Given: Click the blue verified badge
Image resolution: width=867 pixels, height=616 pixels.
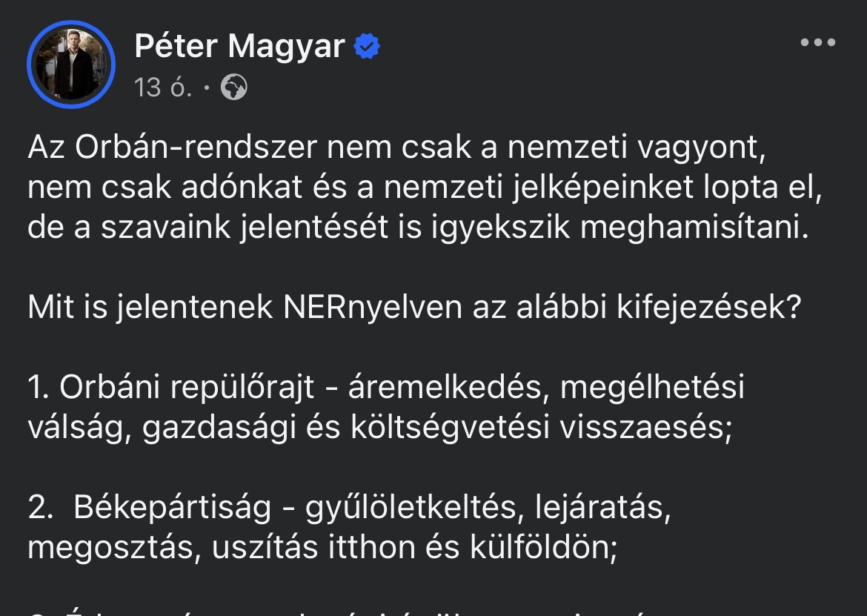Looking at the screenshot, I should tap(367, 47).
